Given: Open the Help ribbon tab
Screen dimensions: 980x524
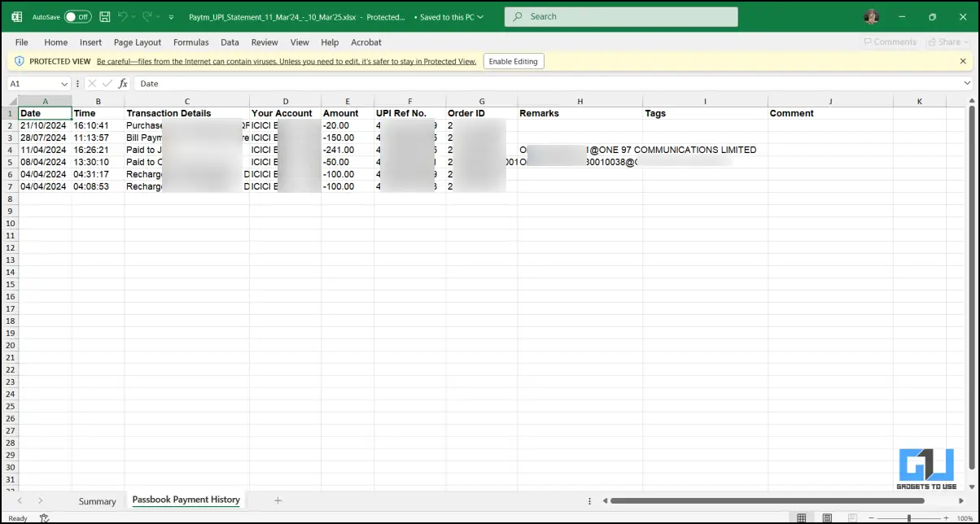Looking at the screenshot, I should (330, 42).
